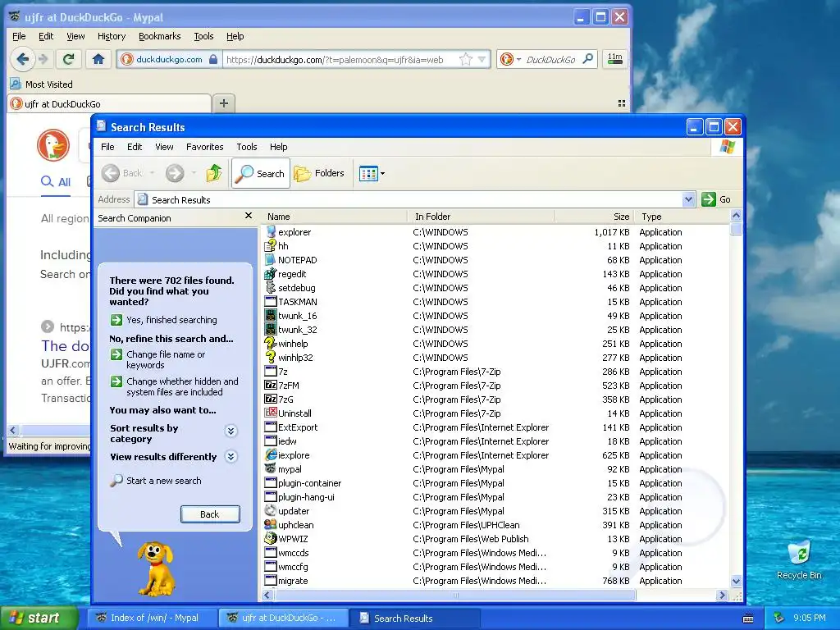Select the iexplore file icon

(271, 454)
